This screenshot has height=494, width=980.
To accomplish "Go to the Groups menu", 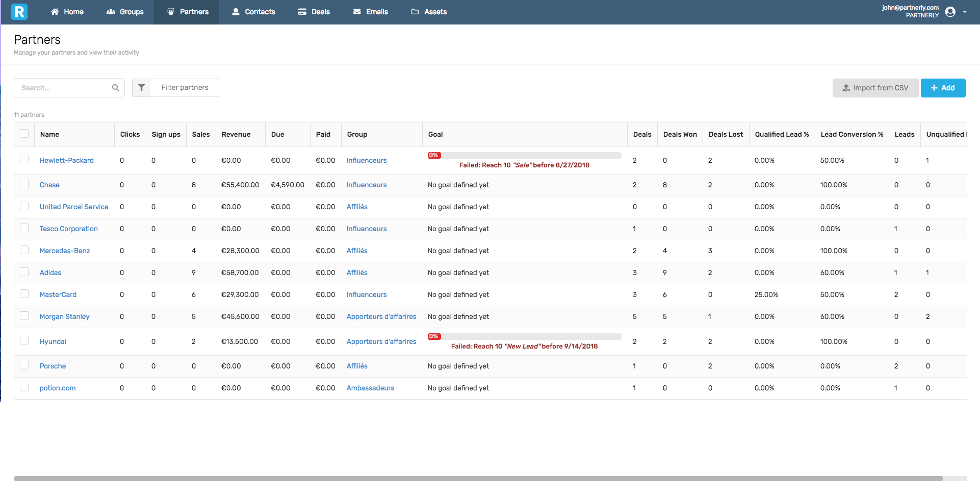I will click(x=125, y=12).
